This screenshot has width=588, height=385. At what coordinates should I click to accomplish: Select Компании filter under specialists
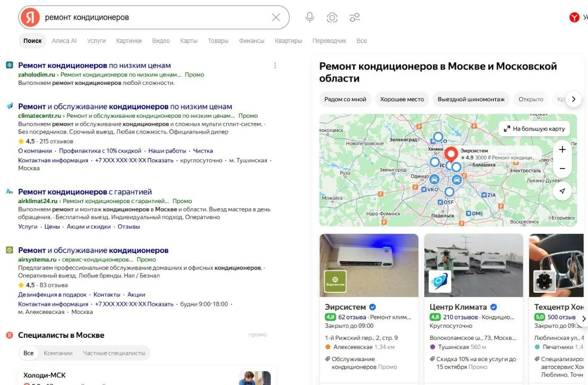pos(58,353)
